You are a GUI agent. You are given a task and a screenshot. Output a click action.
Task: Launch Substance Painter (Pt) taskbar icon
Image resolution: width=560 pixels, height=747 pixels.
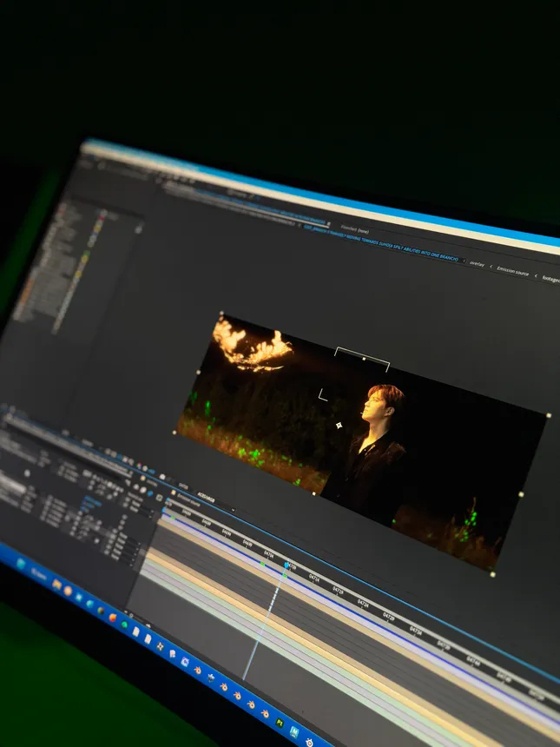280,724
